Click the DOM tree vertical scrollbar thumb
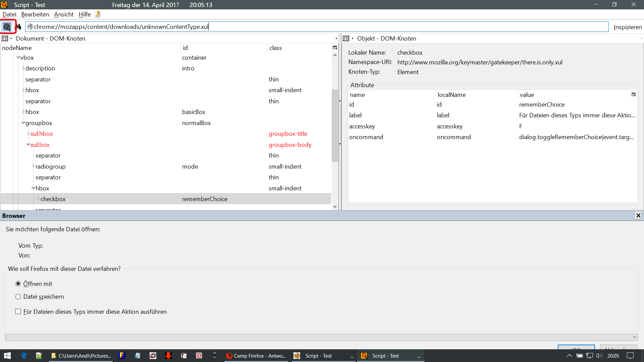Viewport: 644px width, 362px height. click(334, 126)
